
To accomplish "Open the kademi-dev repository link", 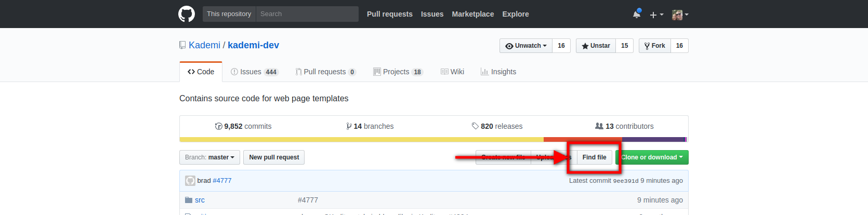I will click(x=253, y=45).
